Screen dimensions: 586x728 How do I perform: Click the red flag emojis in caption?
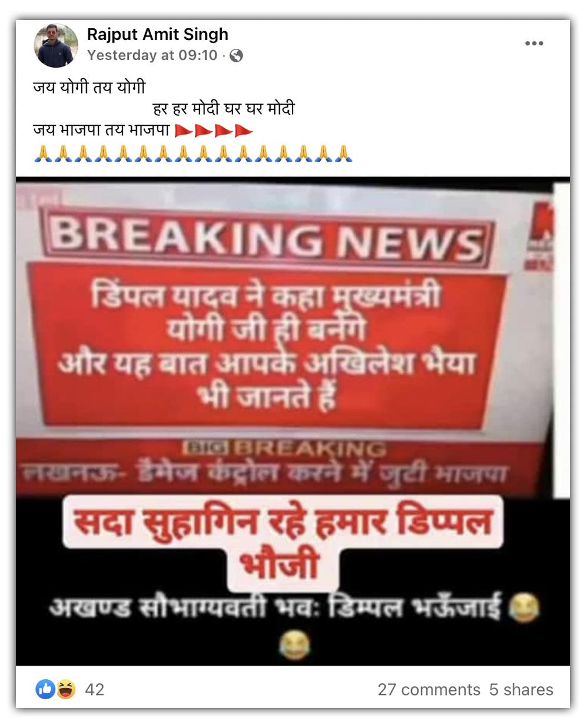[x=214, y=131]
